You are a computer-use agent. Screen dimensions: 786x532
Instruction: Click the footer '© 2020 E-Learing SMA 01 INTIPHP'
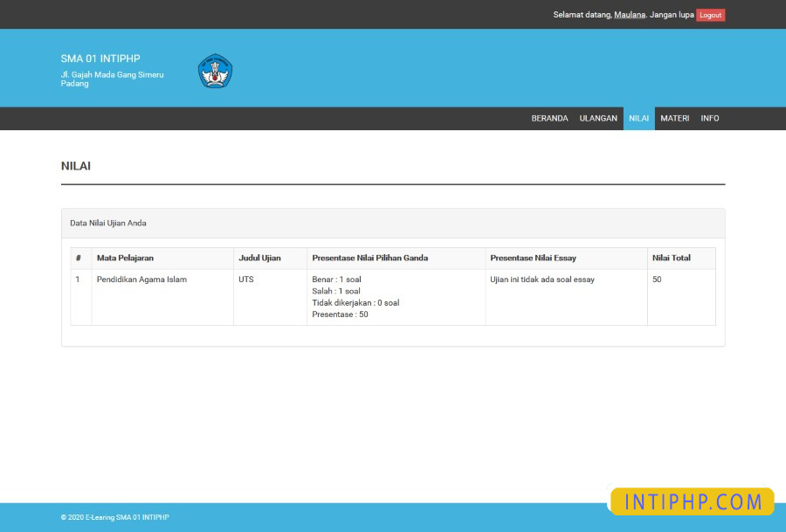[x=114, y=517]
